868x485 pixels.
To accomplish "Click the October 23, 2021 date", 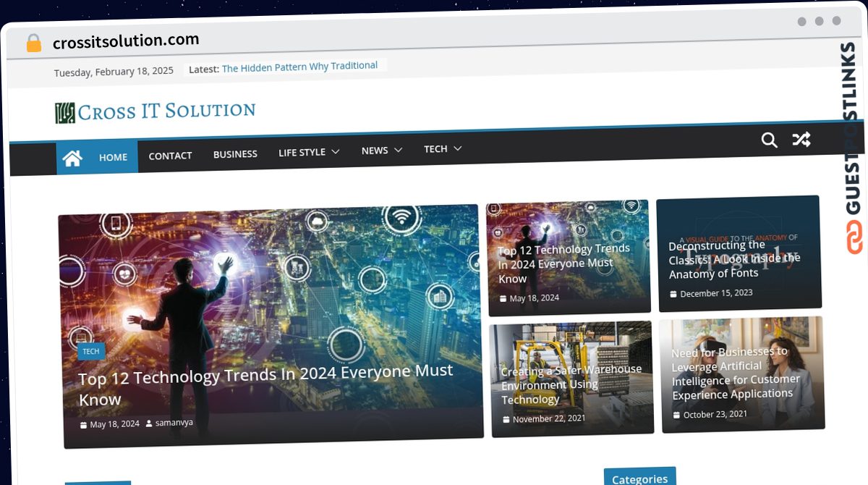I will click(715, 415).
